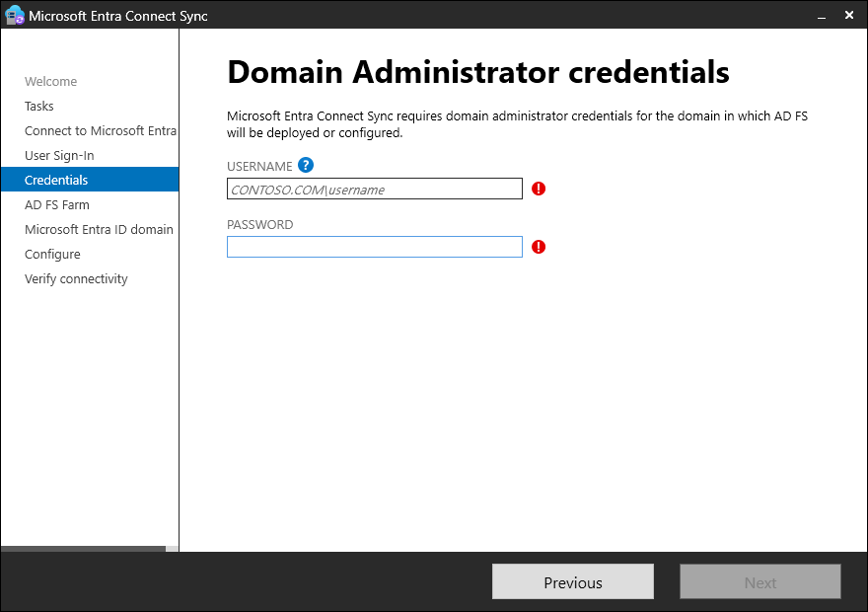Minimize the Entra Connect Sync window
Image resolution: width=868 pixels, height=612 pixels.
[x=822, y=16]
